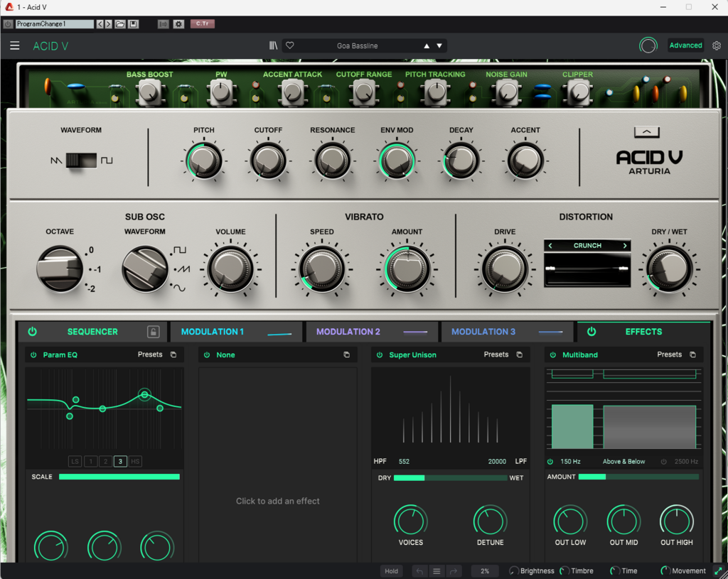
Task: Click the resize window arrows icon
Action: (x=718, y=571)
